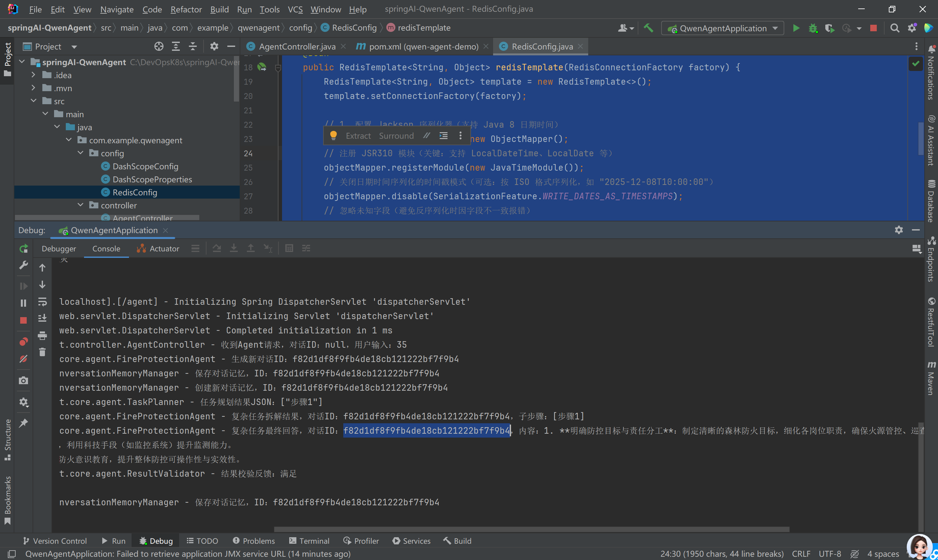
Task: Click Search Everywhere magnifier icon
Action: 894,28
